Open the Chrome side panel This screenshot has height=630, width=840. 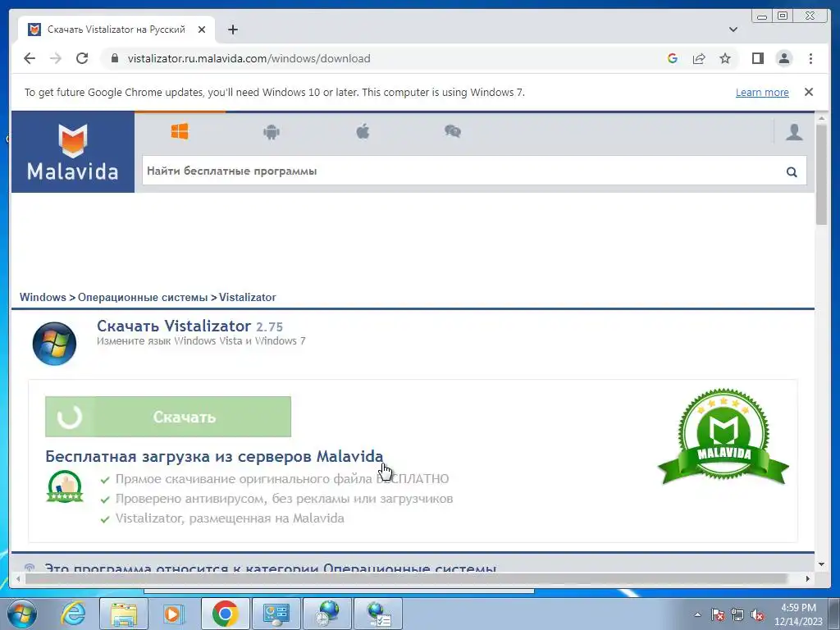point(757,58)
